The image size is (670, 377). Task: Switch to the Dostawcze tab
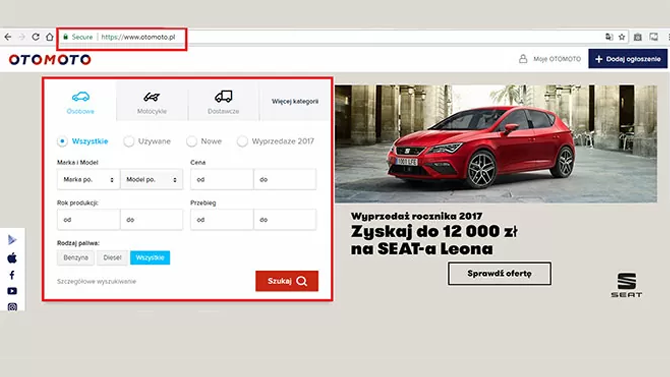coord(223,102)
